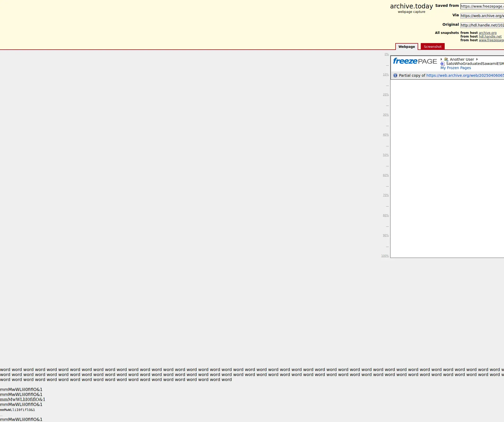Open the hdl.handle.net host snapshots link

(490, 37)
